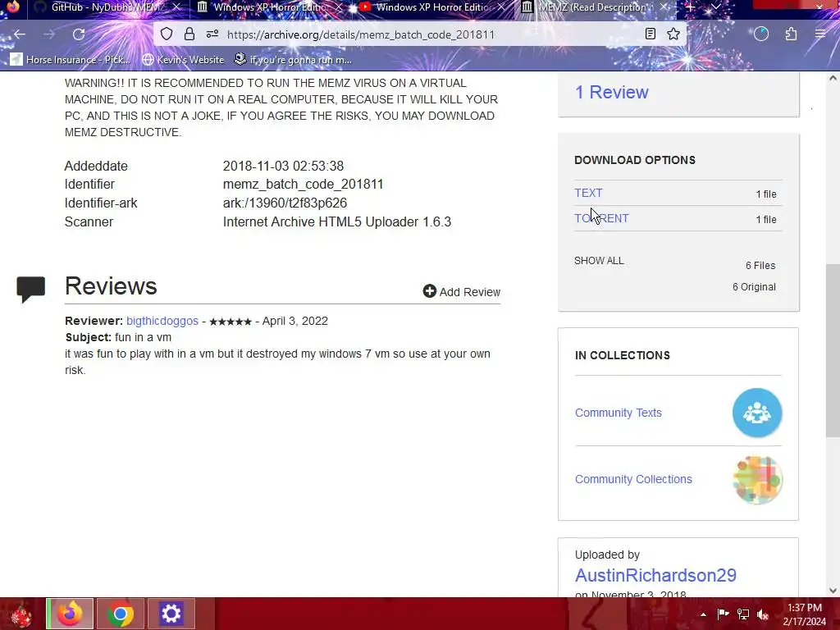840x630 pixels.
Task: Open uploader AustinRichardson29 profile
Action: [655, 575]
